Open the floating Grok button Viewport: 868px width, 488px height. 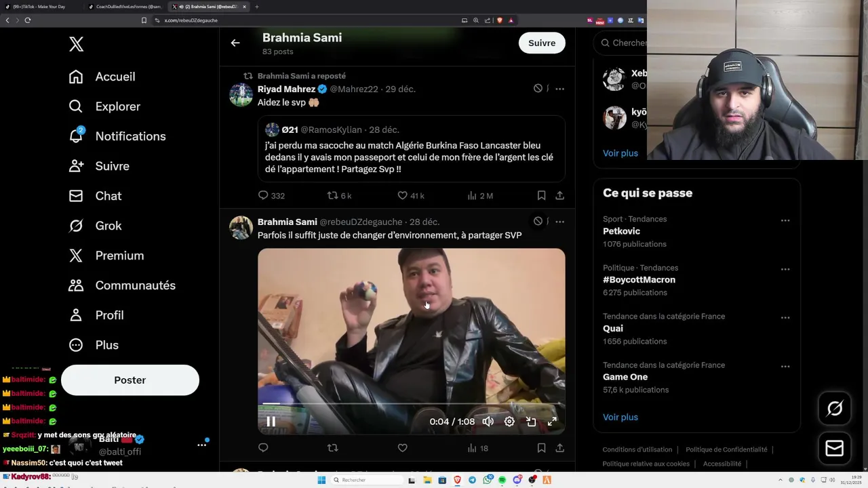[x=835, y=408]
